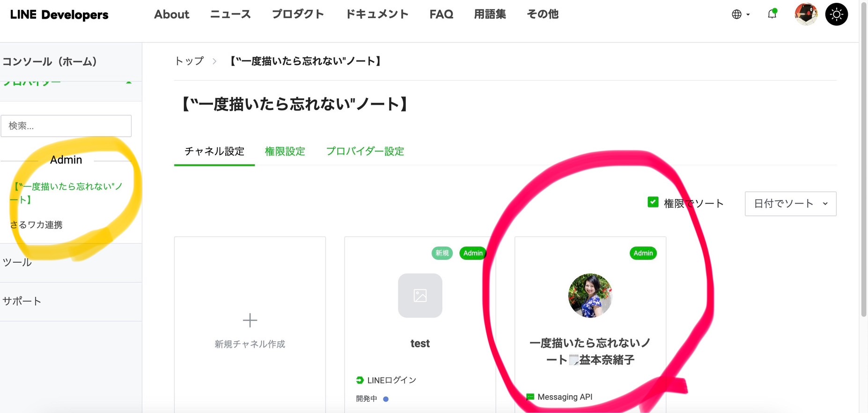Open the その他 menu

click(543, 15)
